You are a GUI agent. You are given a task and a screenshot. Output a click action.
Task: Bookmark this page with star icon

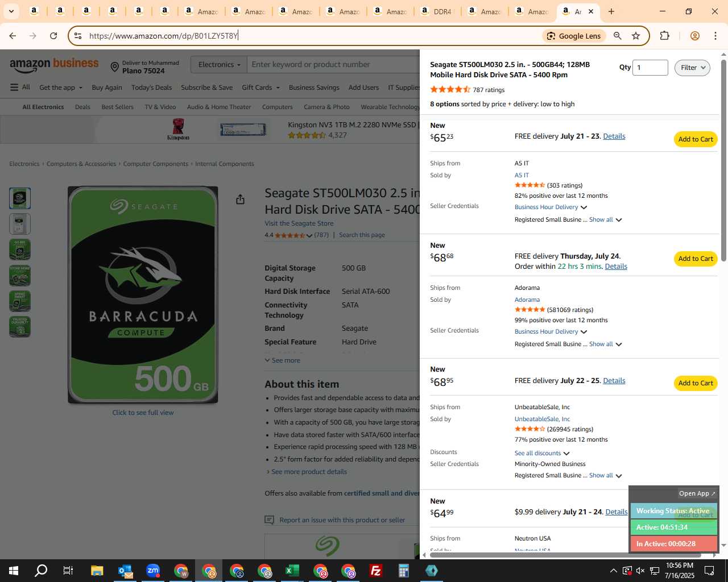coord(636,36)
